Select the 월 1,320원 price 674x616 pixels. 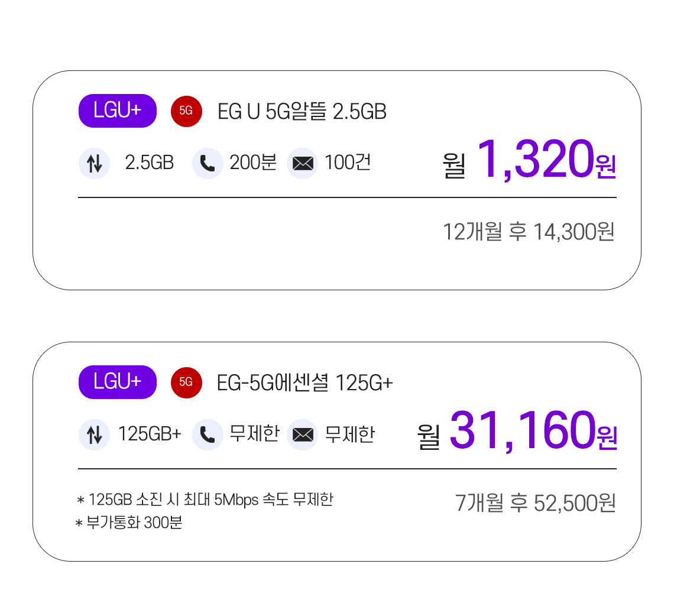tap(529, 160)
